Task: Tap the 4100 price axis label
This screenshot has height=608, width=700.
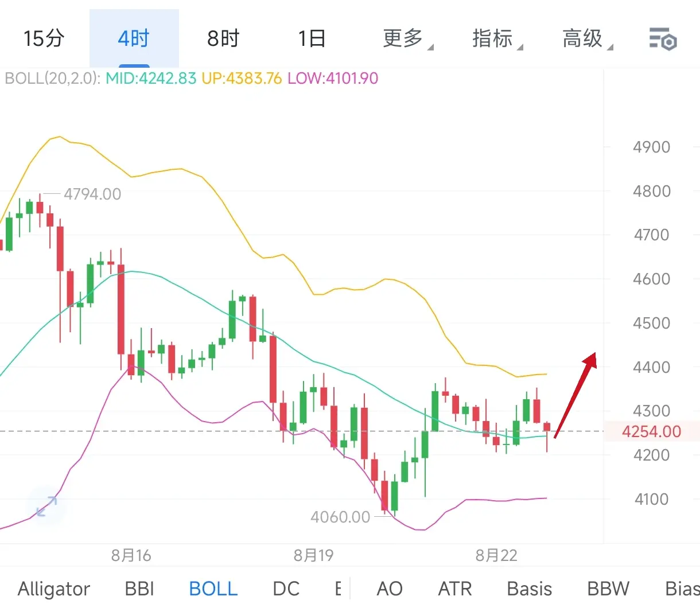Action: 652,499
